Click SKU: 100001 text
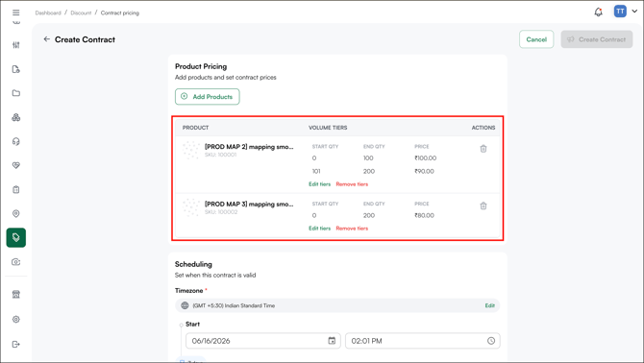 tap(220, 155)
